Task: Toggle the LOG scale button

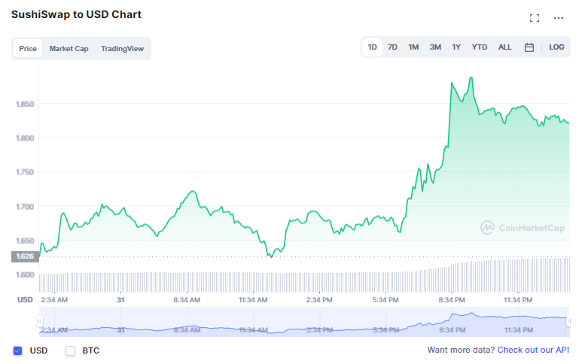Action: [556, 47]
